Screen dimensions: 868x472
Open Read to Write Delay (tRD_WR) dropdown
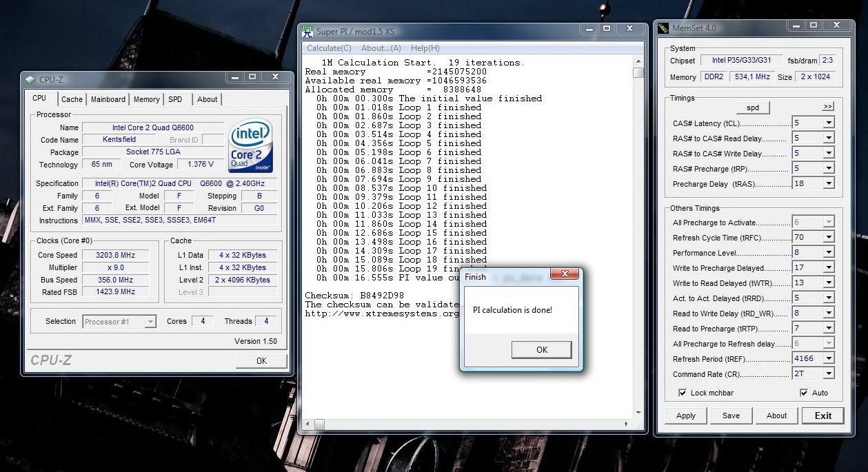tap(829, 313)
